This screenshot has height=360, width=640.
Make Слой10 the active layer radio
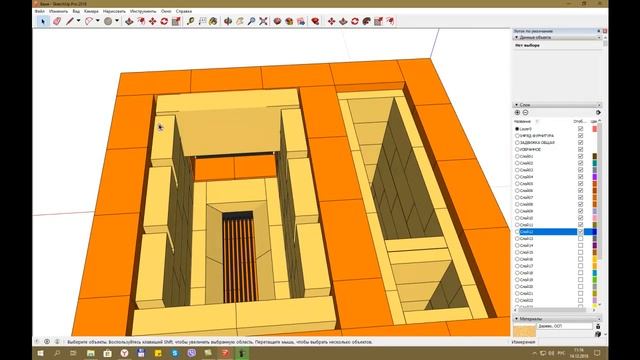pyautogui.click(x=517, y=218)
